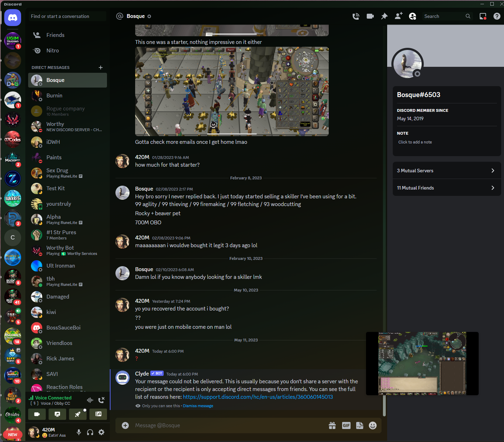Open the inbox icon

point(483,16)
